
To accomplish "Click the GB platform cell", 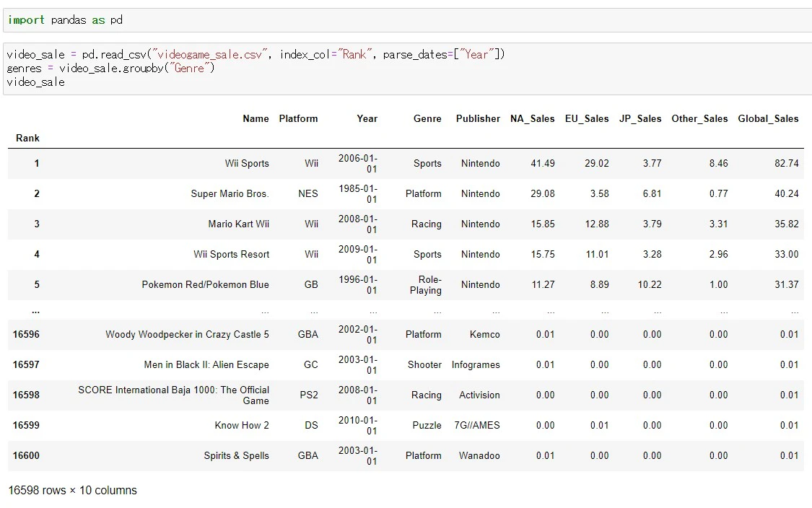I will pos(311,285).
